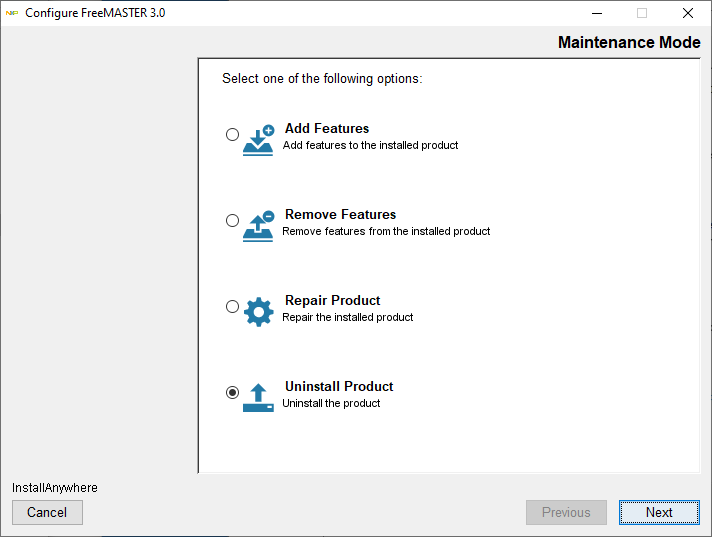The image size is (712, 537).
Task: Minimize the Configure FreeMASTER 3.0 window
Action: click(596, 13)
